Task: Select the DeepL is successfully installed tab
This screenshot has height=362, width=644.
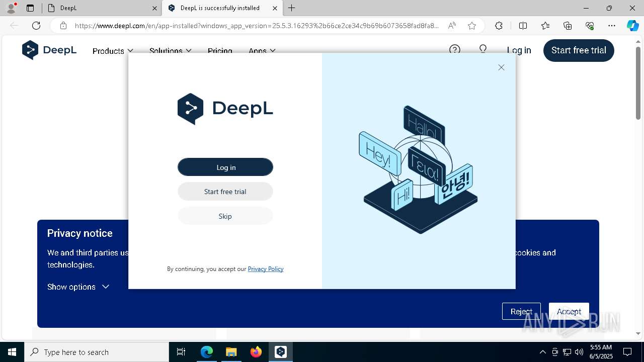Action: pyautogui.click(x=221, y=8)
